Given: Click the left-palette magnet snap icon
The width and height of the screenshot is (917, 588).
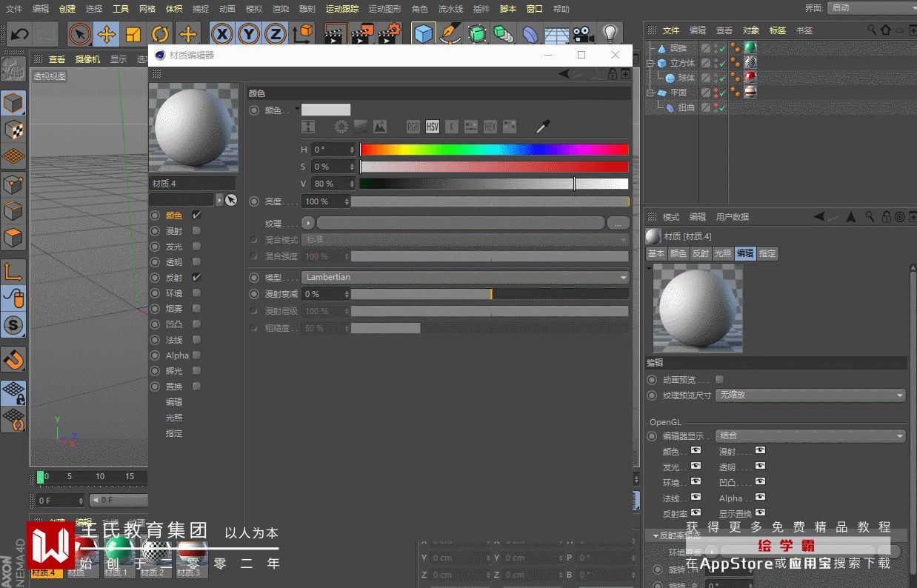Looking at the screenshot, I should tap(13, 360).
